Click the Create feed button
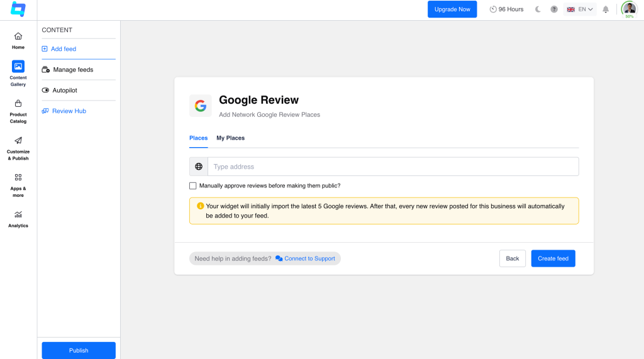644x359 pixels. coord(553,258)
